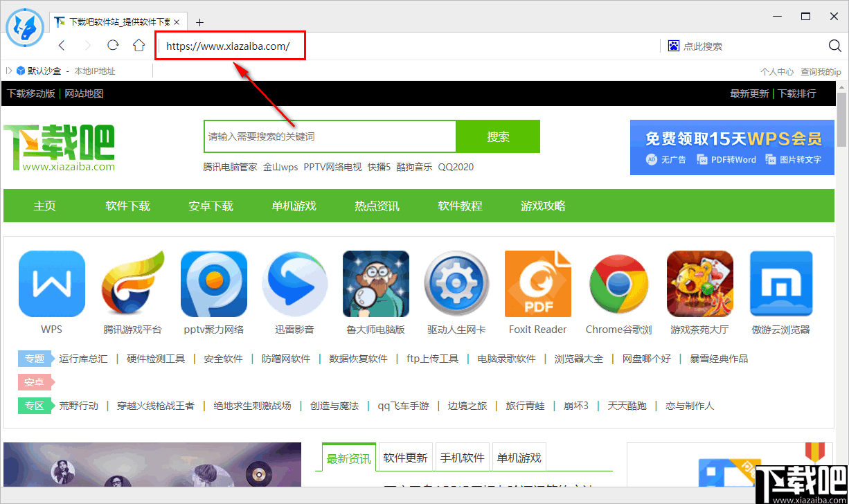This screenshot has height=504, width=849.
Task: Click the 腾讯游戏平台 icon
Action: click(132, 283)
